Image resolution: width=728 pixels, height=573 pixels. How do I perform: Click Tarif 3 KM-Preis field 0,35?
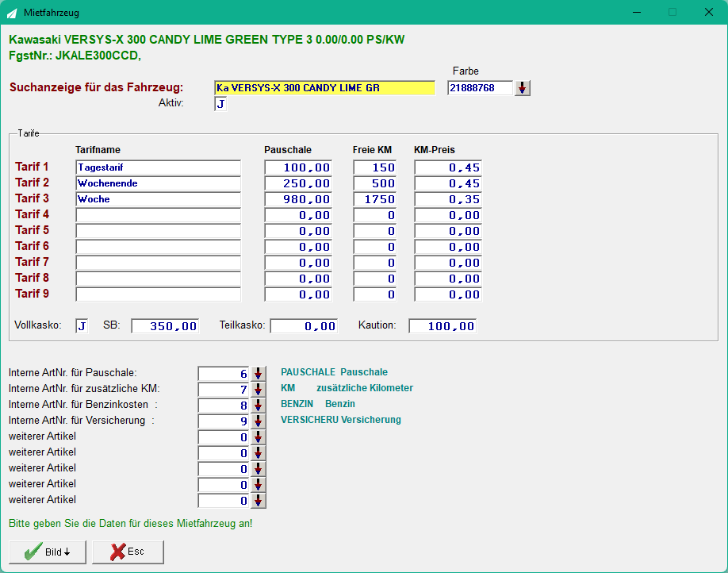coord(448,199)
